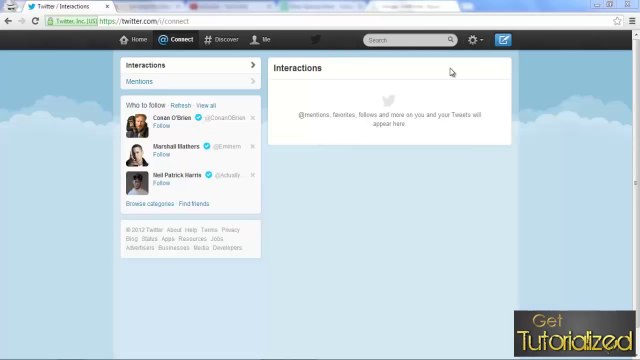Open Find friends link

(194, 204)
